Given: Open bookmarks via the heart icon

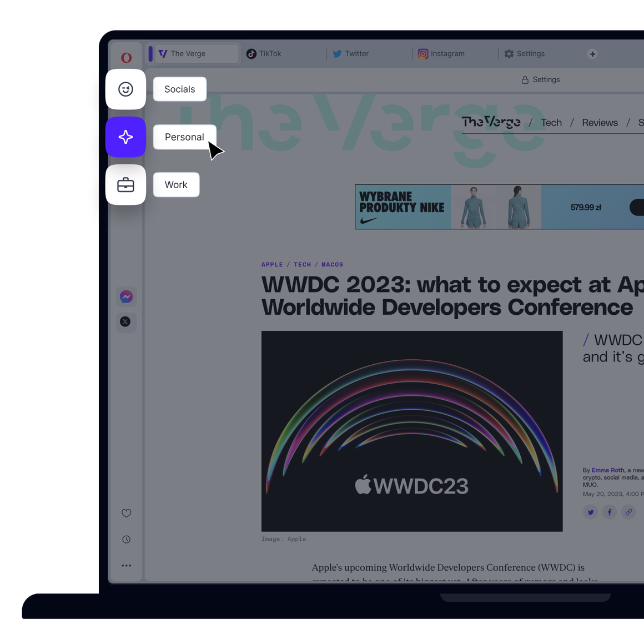Looking at the screenshot, I should click(126, 513).
